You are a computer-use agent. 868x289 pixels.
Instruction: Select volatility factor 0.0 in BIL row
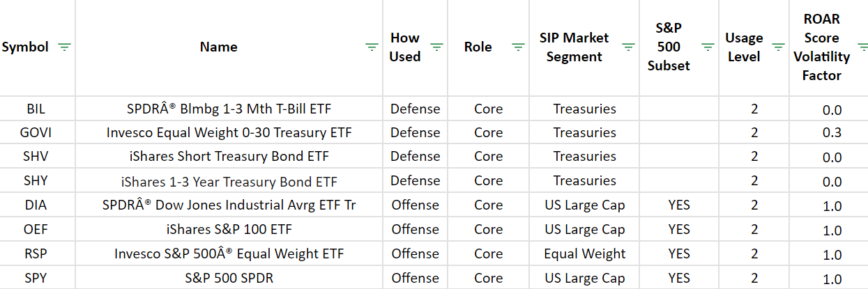point(832,109)
